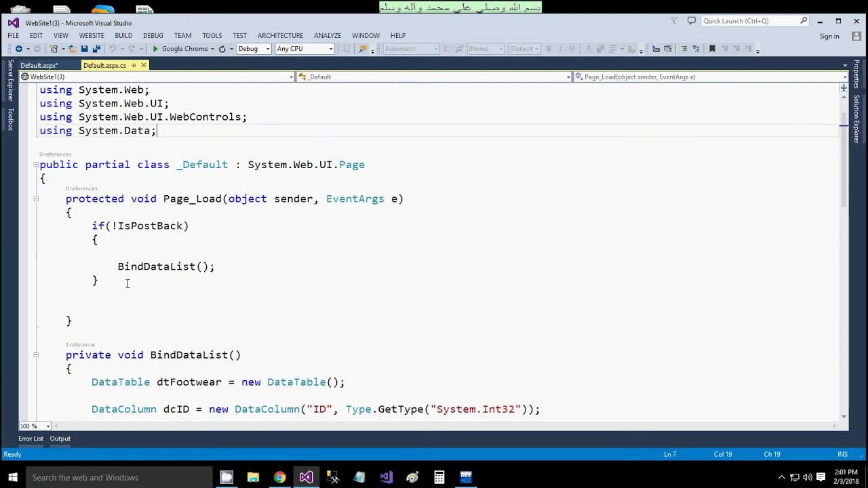
Task: Open the WebSite1(3) project scope dropdown
Action: (157, 77)
